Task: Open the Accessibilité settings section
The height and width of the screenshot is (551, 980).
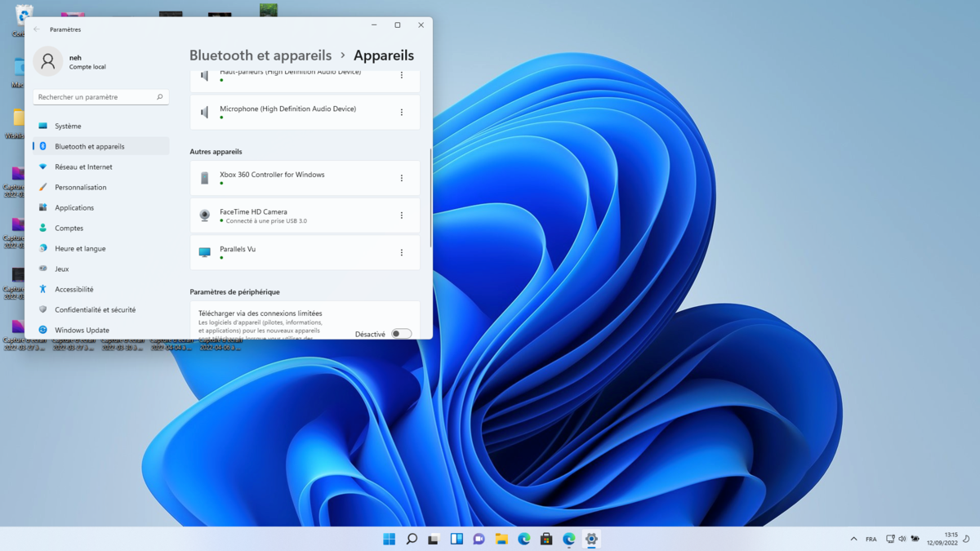Action: [x=101, y=289]
